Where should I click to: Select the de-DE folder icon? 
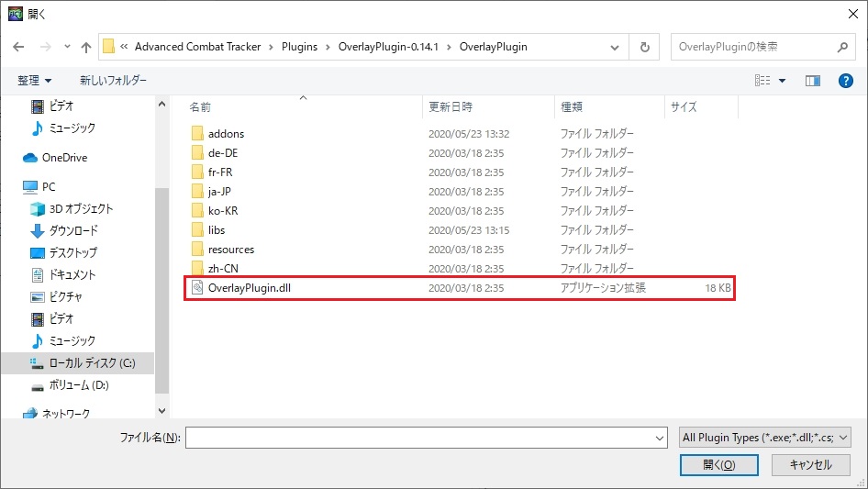point(197,153)
